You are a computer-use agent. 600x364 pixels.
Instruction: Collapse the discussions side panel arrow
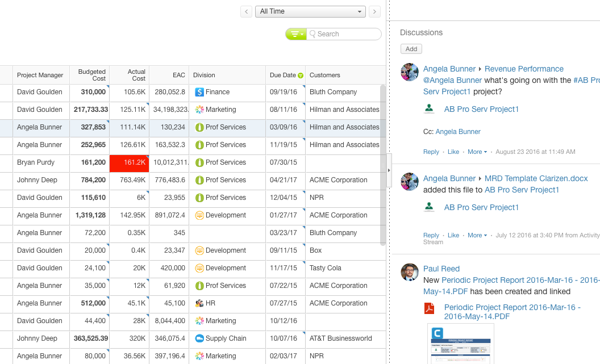(x=389, y=170)
